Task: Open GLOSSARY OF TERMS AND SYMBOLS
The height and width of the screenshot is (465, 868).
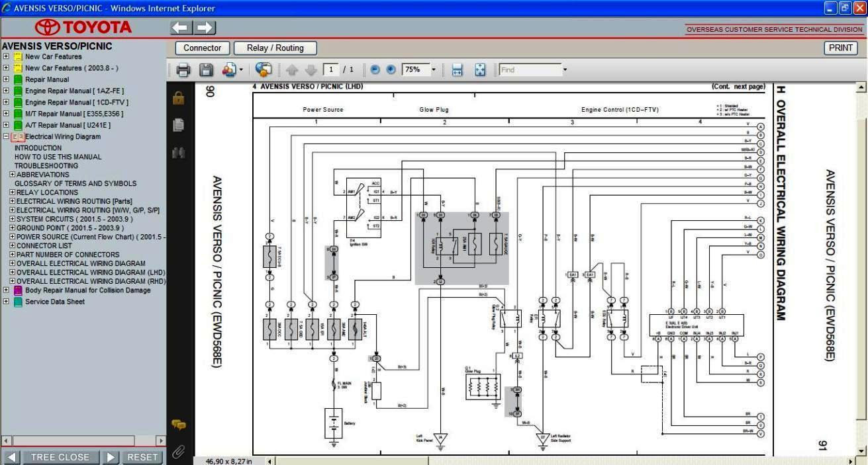Action: tap(75, 183)
